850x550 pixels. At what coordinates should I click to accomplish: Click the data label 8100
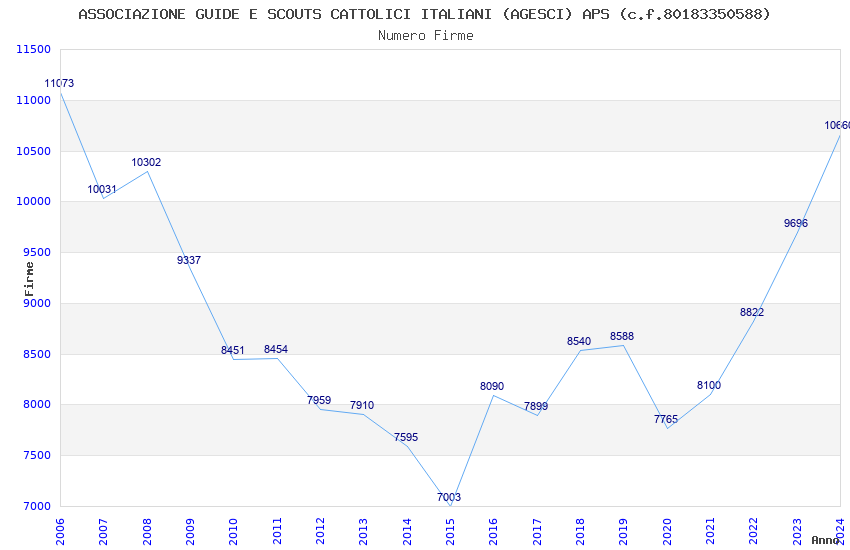[709, 385]
